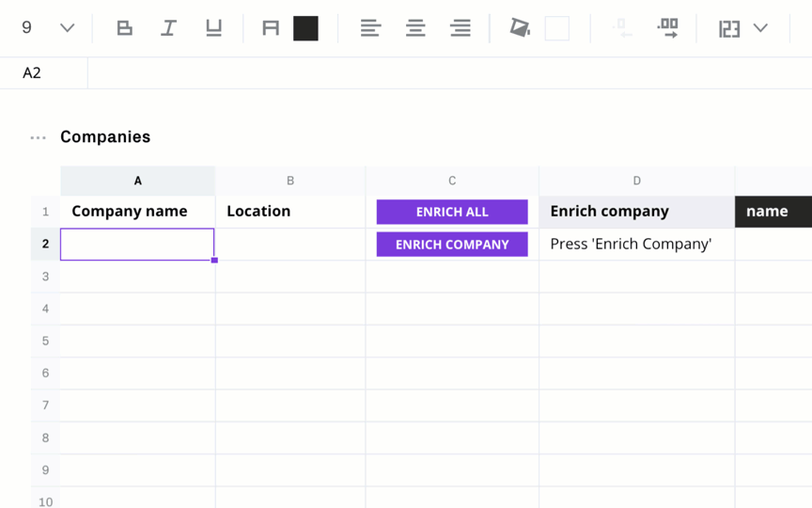Viewport: 812px width, 508px height.
Task: Open the black text color swatch
Action: pyautogui.click(x=305, y=28)
